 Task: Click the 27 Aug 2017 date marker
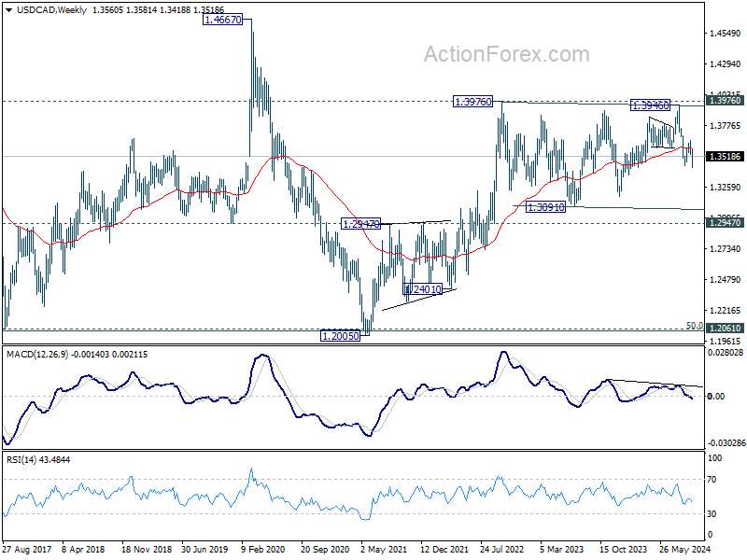tap(27, 549)
